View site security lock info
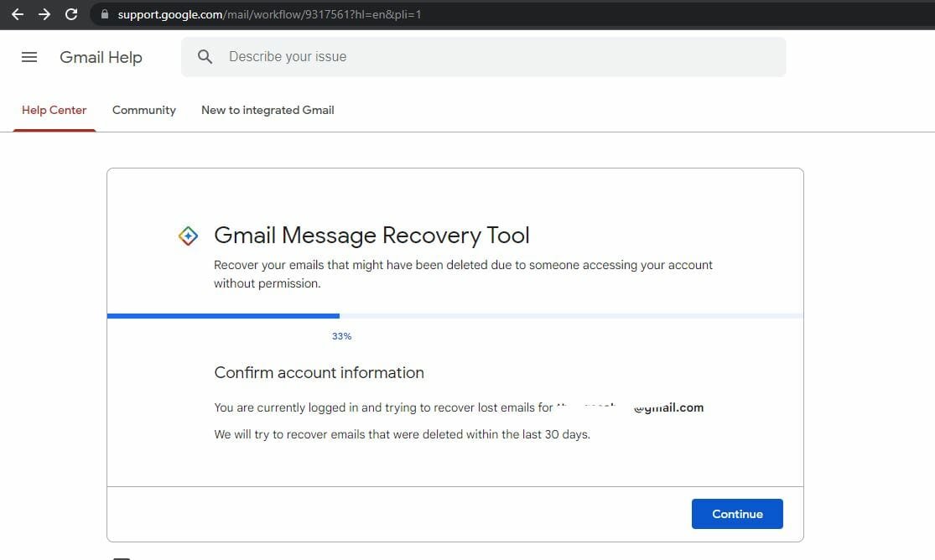 105,14
